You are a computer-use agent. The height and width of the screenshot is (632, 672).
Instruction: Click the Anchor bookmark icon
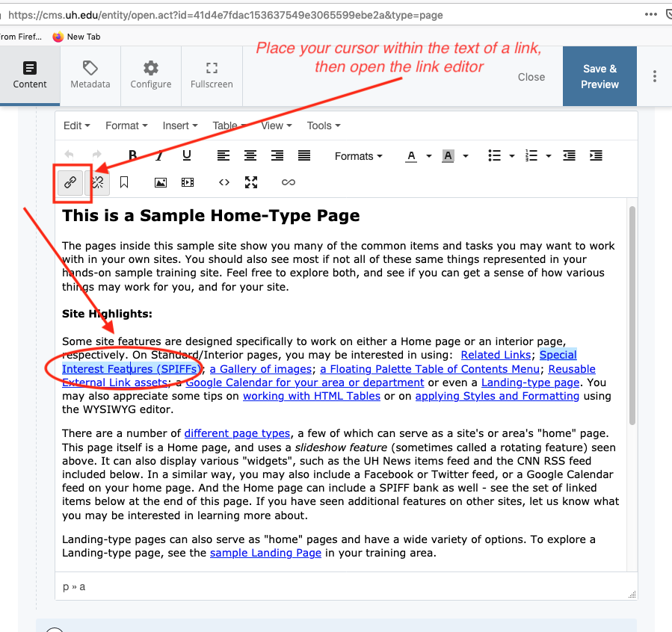124,182
